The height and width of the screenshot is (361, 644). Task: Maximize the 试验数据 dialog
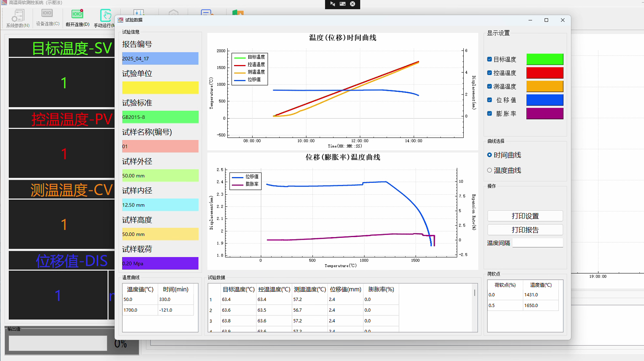click(x=546, y=20)
